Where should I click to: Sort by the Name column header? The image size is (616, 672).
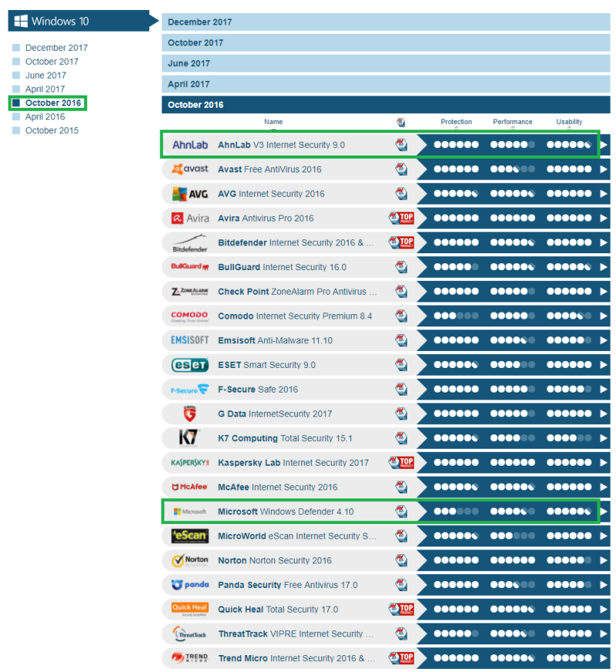pos(273,122)
